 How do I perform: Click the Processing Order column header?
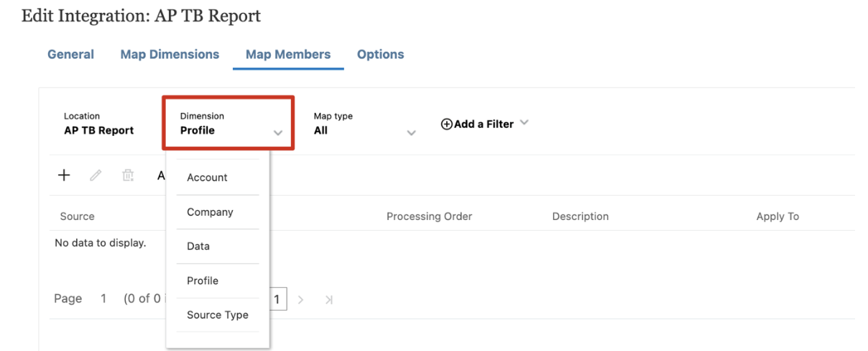coord(429,216)
